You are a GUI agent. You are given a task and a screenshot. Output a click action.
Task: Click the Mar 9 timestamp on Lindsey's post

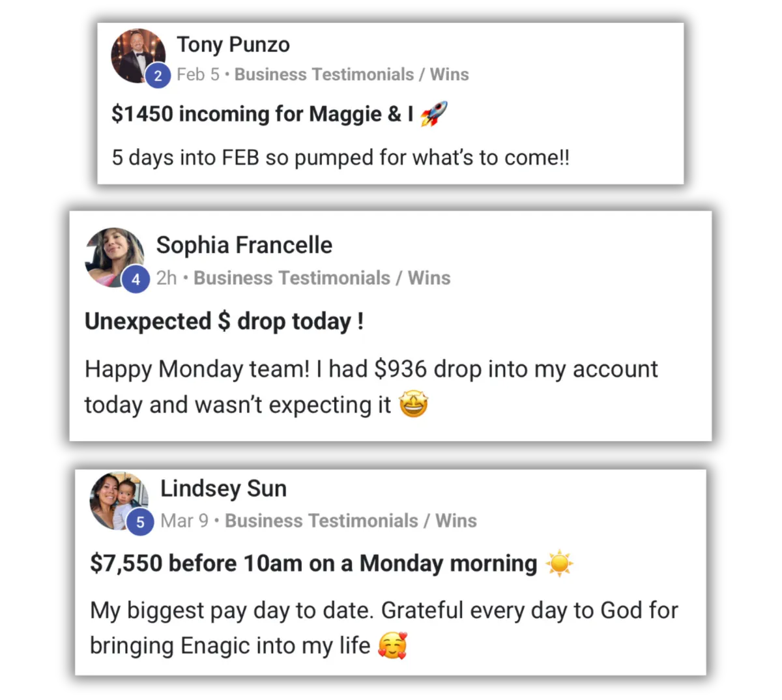point(184,521)
